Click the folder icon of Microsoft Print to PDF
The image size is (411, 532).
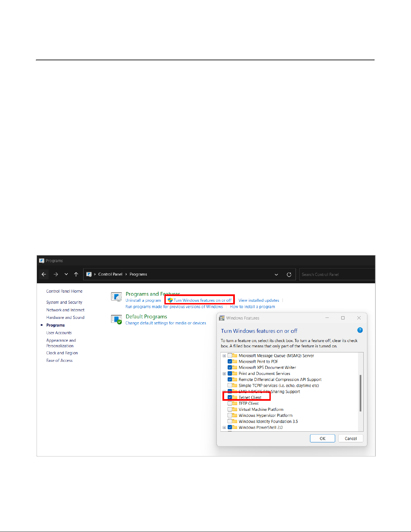tap(235, 361)
